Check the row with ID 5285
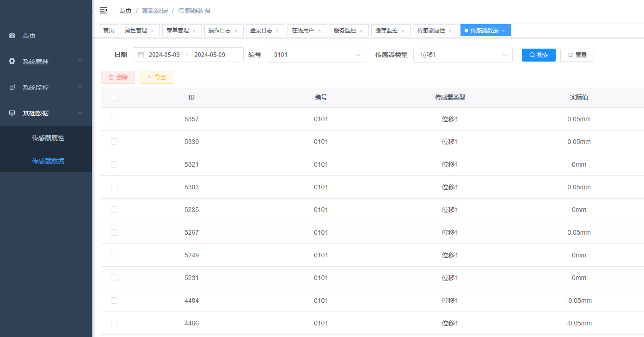 click(x=114, y=210)
